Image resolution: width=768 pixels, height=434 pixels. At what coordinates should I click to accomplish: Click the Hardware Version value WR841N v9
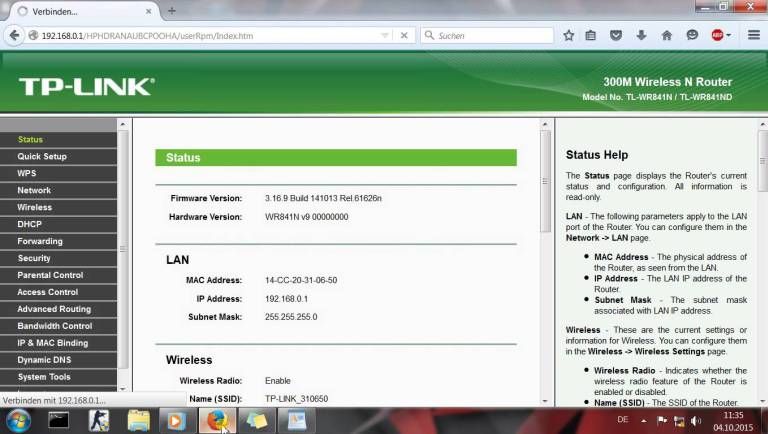307,217
